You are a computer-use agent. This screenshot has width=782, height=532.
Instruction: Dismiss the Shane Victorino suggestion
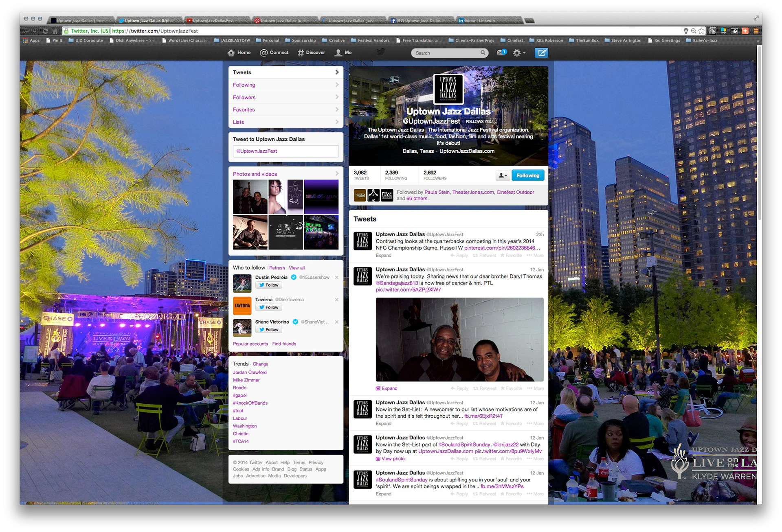(x=337, y=322)
